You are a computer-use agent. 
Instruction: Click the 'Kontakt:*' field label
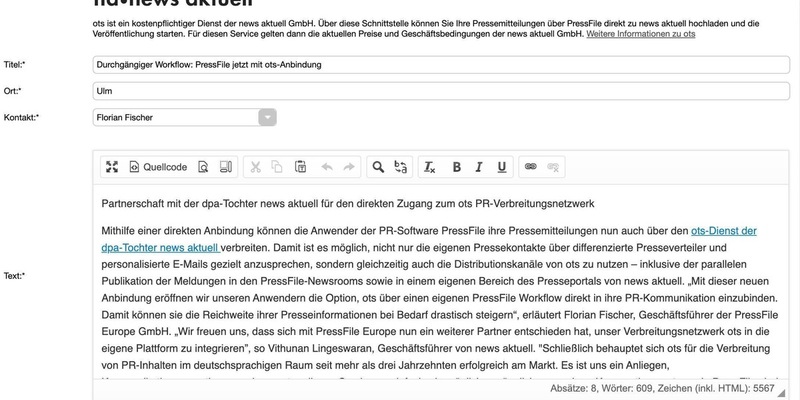pos(21,117)
